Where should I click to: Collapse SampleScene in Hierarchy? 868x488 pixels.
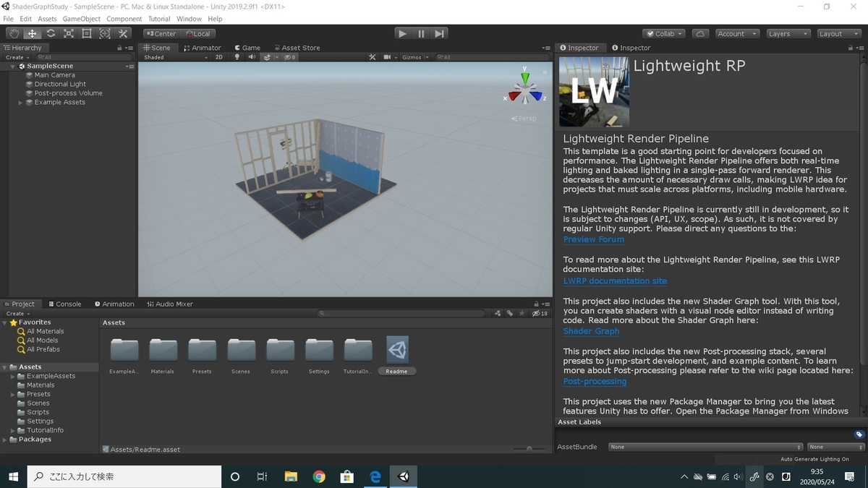point(12,66)
